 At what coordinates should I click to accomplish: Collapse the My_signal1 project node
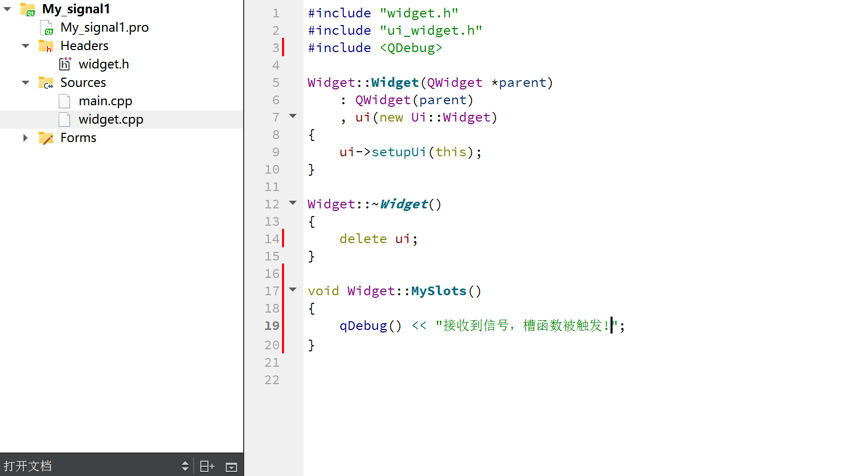pos(7,9)
